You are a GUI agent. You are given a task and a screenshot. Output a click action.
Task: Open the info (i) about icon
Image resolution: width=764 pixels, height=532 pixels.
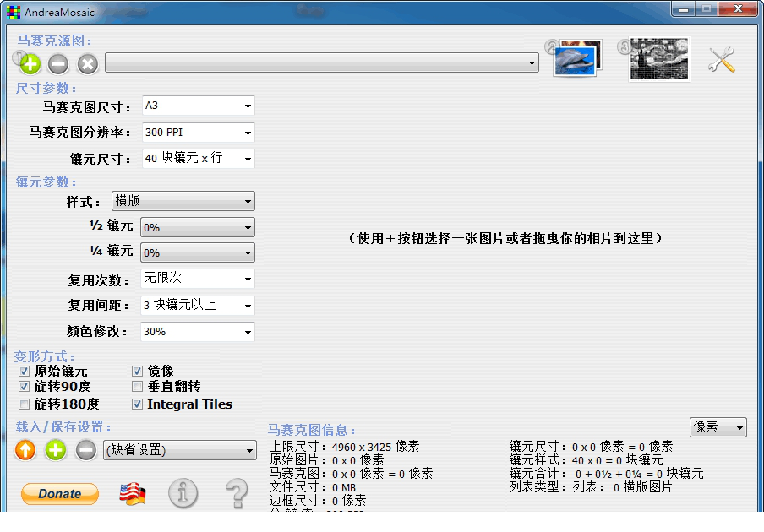coord(183,493)
